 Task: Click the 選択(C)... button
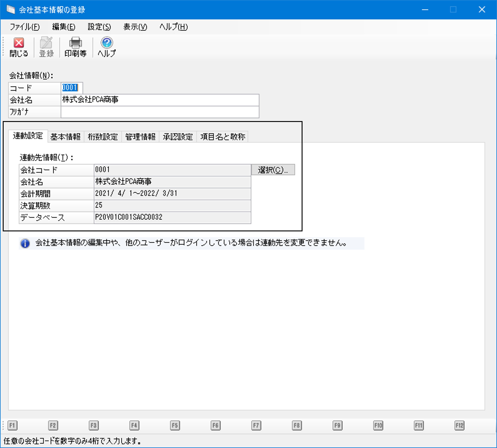(x=273, y=170)
